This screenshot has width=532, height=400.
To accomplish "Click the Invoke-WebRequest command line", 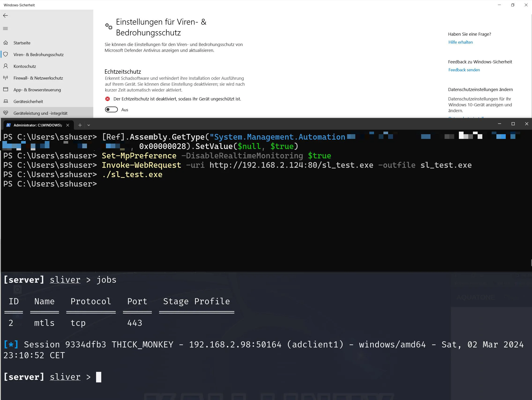I will pyautogui.click(x=287, y=165).
